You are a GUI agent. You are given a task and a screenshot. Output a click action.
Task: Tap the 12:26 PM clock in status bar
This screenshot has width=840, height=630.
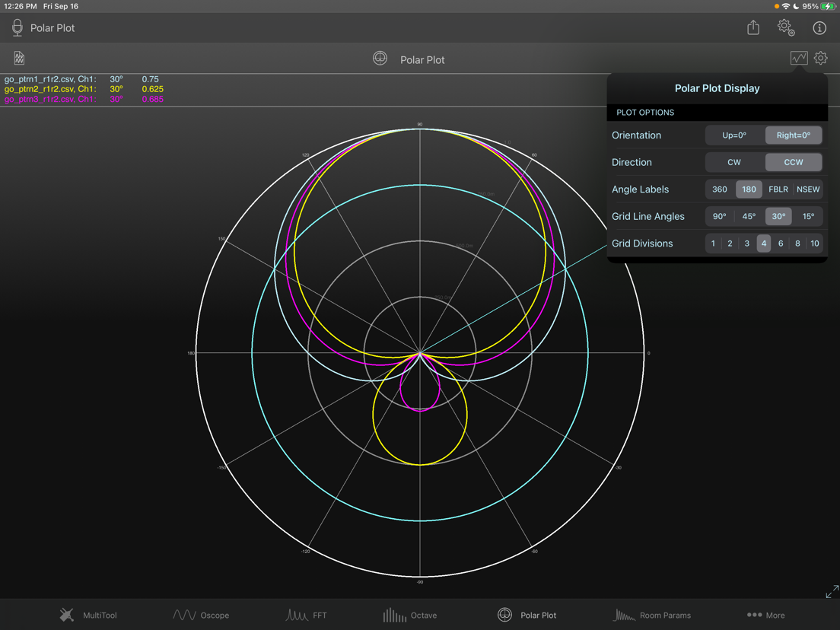[x=21, y=6]
